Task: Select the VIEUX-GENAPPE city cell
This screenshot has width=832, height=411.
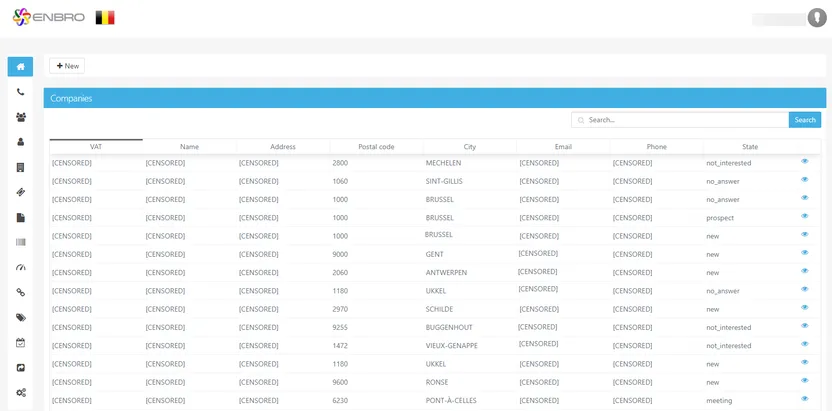Action: 452,346
